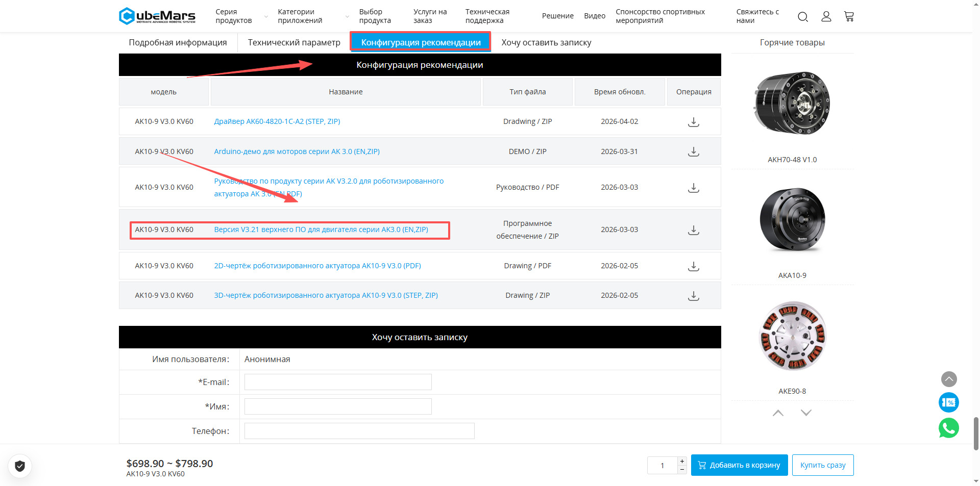Download the Arduino demo ZIP file
This screenshot has width=980, height=486.
(x=693, y=151)
